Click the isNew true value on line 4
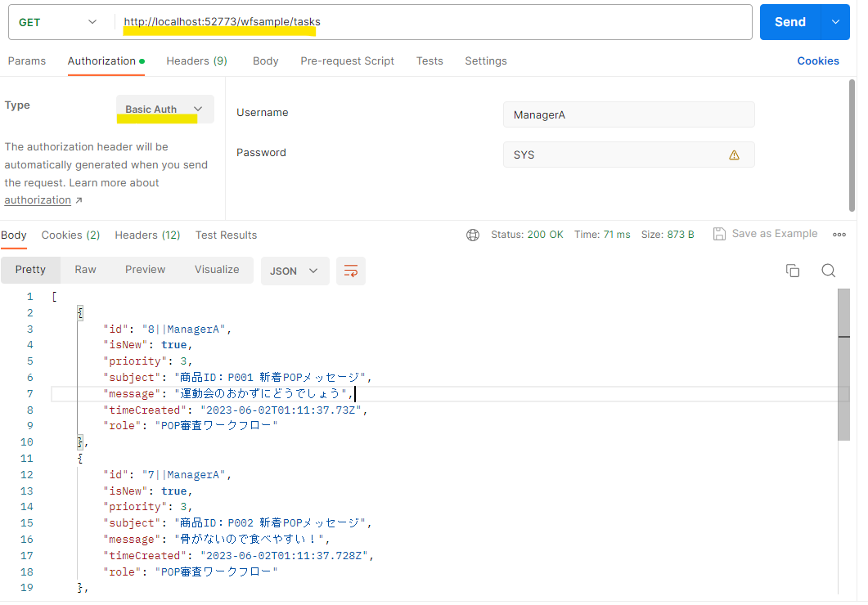 173,345
